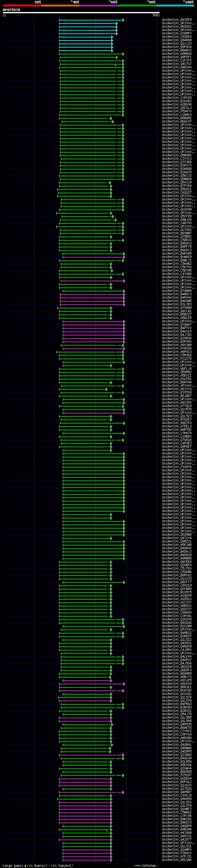Select hit UniRef100_P38420
Screen dimensions: 197x868
(x=177, y=853)
